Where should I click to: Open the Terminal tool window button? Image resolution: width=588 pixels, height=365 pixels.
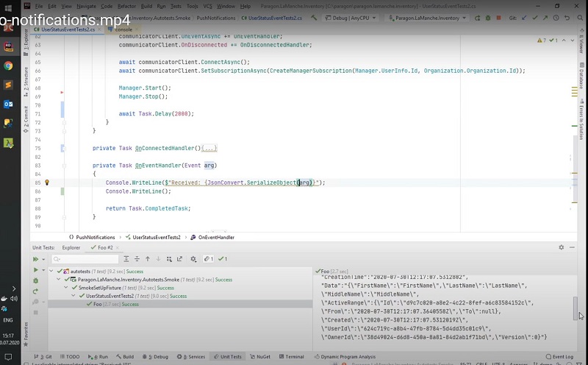292,357
